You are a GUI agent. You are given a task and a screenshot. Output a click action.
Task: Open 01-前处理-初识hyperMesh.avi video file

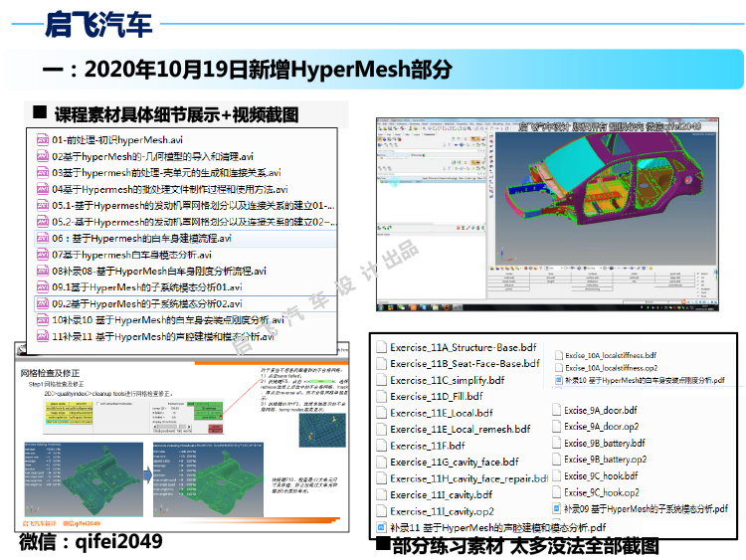point(117,140)
